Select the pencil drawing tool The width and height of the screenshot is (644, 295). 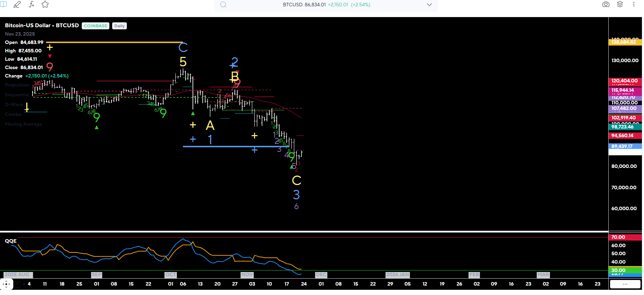click(17, 5)
